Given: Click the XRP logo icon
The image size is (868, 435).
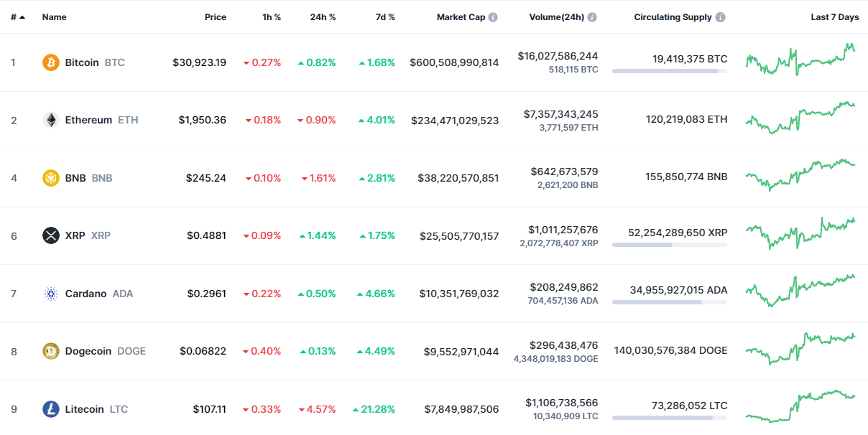Looking at the screenshot, I should point(50,235).
